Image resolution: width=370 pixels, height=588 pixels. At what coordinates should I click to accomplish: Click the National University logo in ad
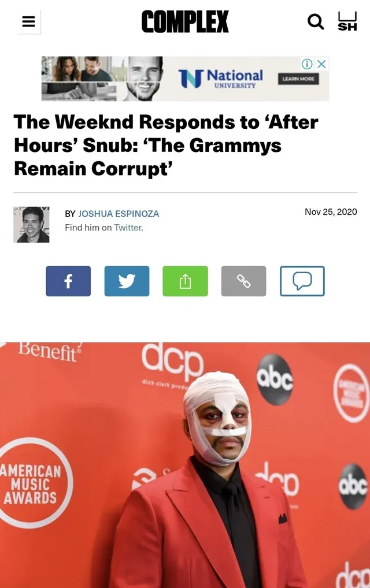[x=221, y=79]
